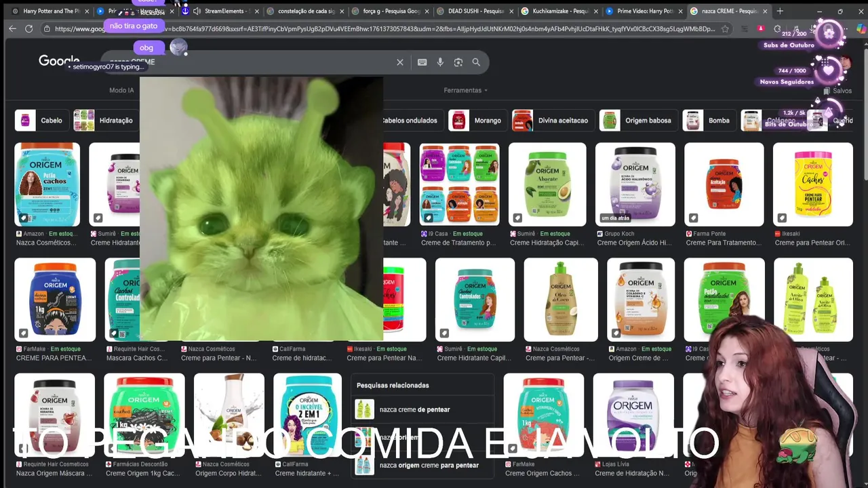Open the Sumirê Creme Hidratante Cachos Controlados image

[x=475, y=300]
